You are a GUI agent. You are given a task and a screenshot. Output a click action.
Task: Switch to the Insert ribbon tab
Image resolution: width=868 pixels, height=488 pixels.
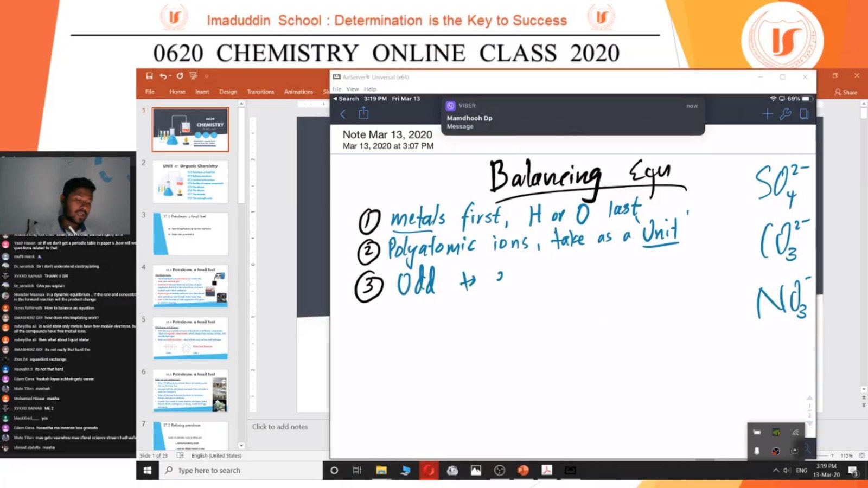pos(202,92)
